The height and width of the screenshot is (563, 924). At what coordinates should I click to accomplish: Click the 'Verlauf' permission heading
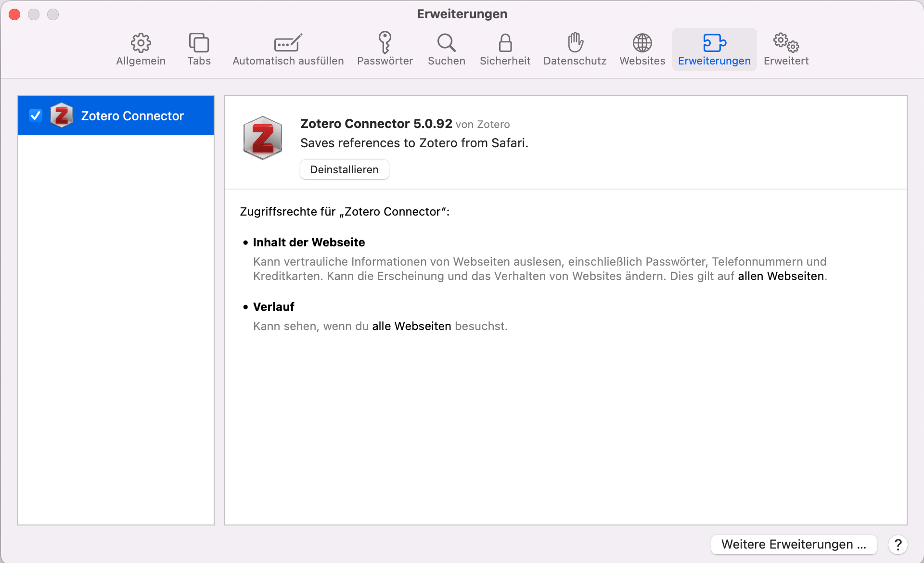pyautogui.click(x=273, y=307)
